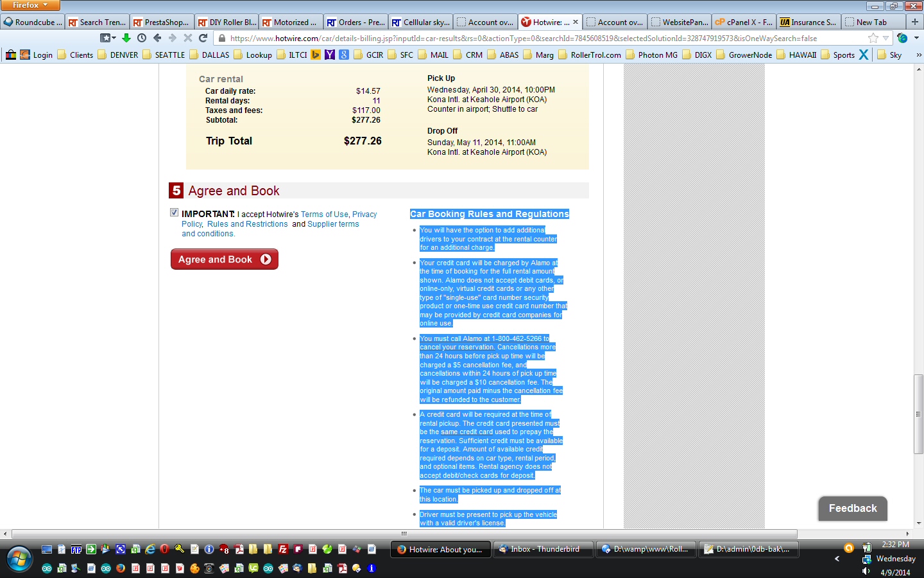Close the Hotwire tab
The image size is (924, 578).
(576, 22)
